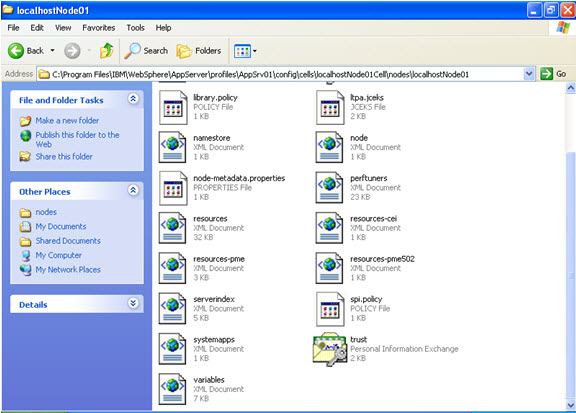Select the node-metadata.properties file icon

tap(173, 188)
